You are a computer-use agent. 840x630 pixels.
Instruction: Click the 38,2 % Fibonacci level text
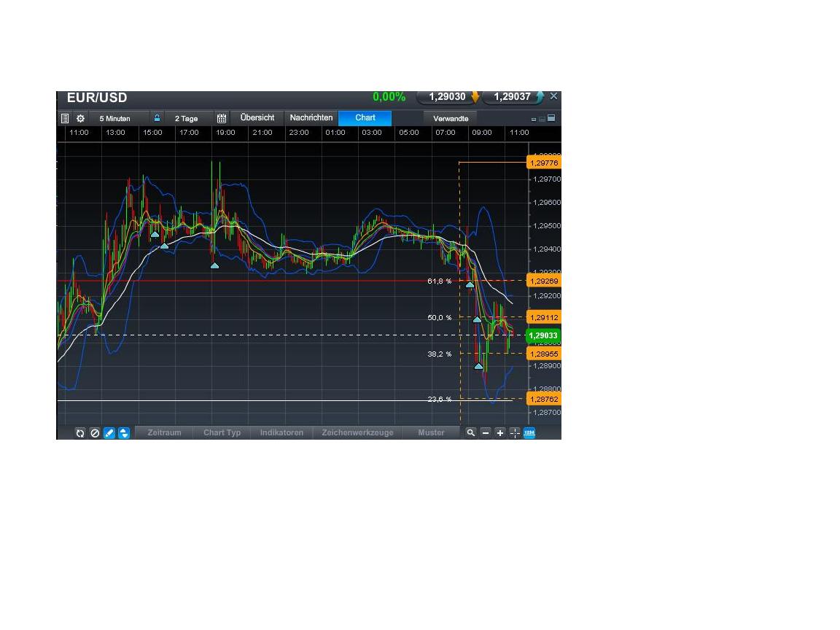click(439, 354)
